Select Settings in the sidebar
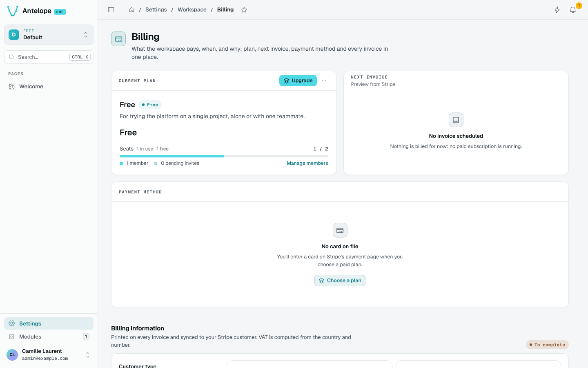Screen dimensions: 588x368 (x=49, y=323)
